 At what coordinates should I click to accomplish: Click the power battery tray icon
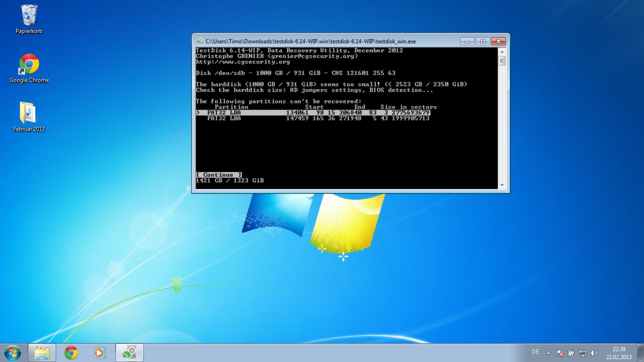(571, 353)
